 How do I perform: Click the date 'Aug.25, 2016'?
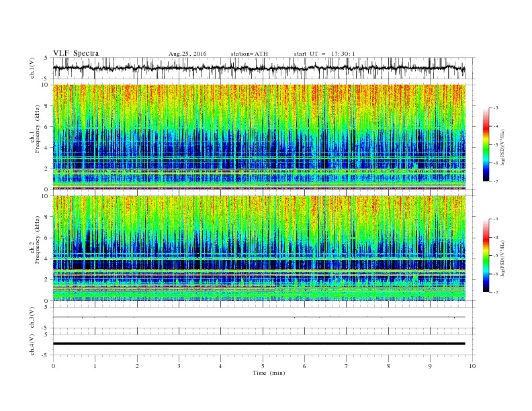187,54
